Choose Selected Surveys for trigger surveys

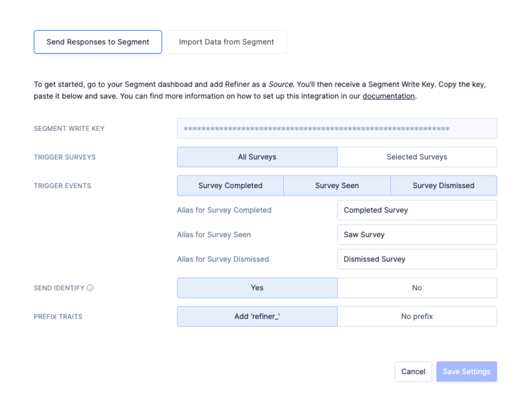417,157
